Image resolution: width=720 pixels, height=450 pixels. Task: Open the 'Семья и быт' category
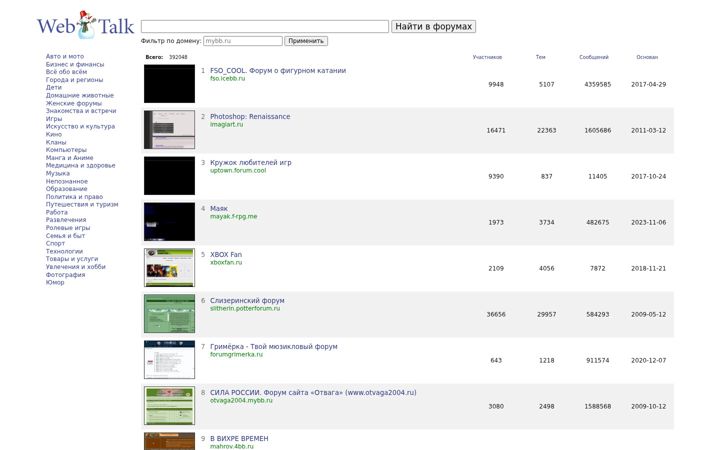pos(65,236)
